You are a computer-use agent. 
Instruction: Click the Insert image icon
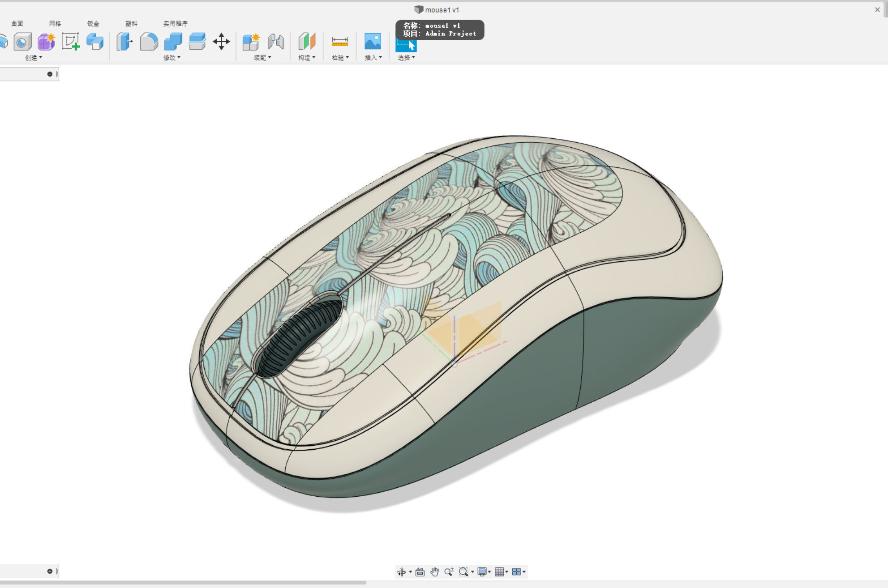click(x=373, y=42)
